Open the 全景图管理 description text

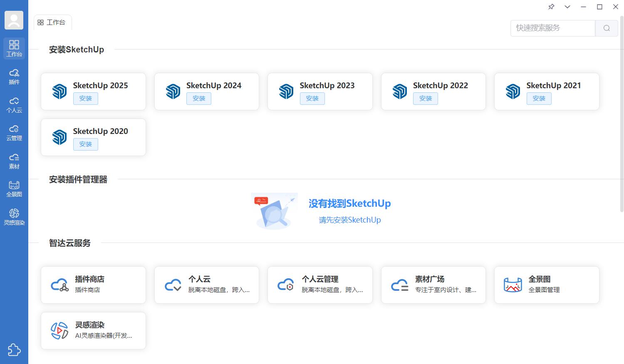(544, 290)
